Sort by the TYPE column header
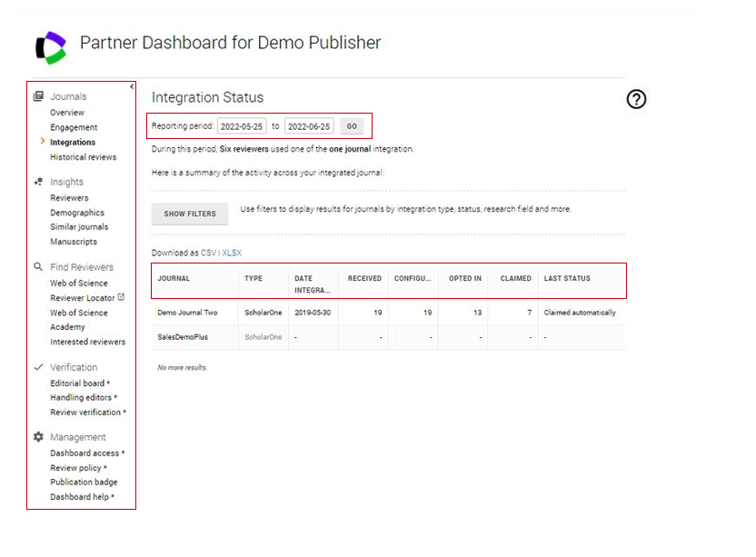 tap(254, 278)
